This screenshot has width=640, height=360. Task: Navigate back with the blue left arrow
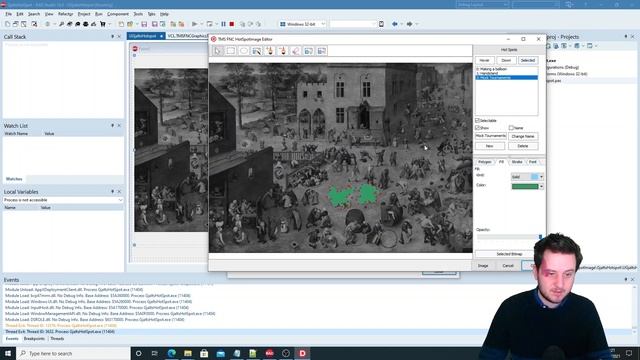pyautogui.click(x=394, y=24)
